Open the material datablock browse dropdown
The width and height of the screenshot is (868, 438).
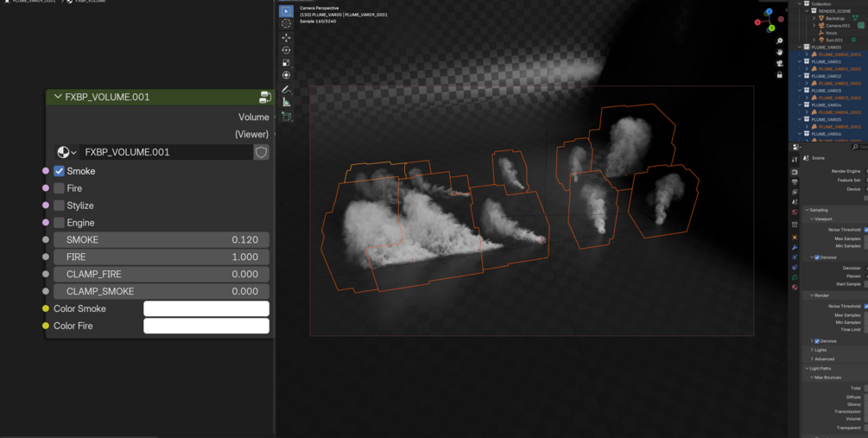[x=67, y=152]
